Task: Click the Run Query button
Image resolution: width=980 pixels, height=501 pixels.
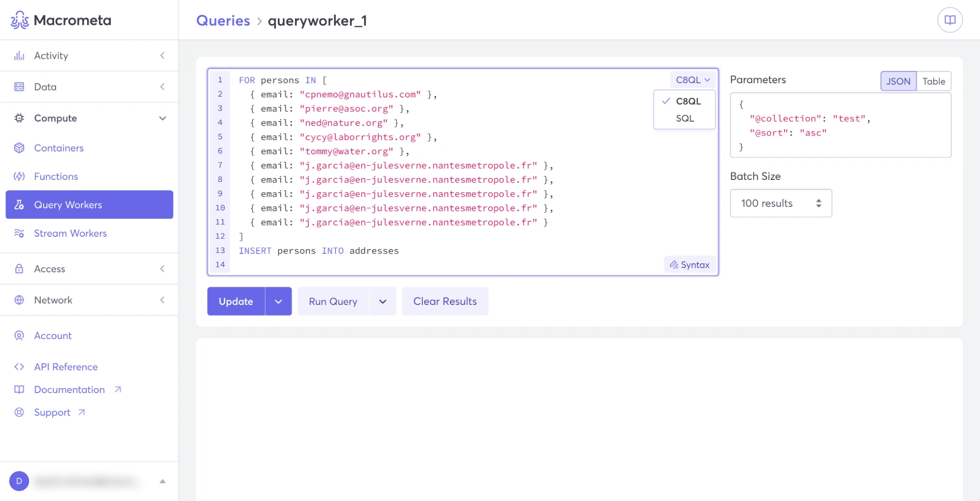Action: tap(333, 301)
